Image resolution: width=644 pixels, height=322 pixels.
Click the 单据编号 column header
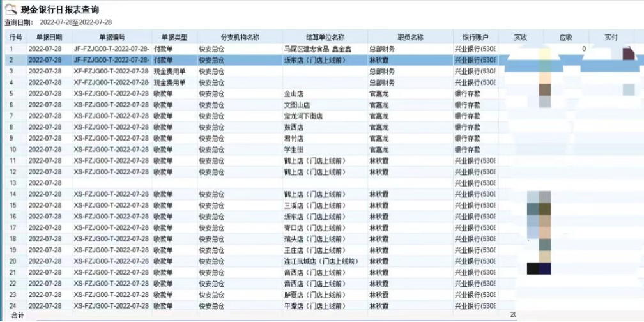click(112, 38)
